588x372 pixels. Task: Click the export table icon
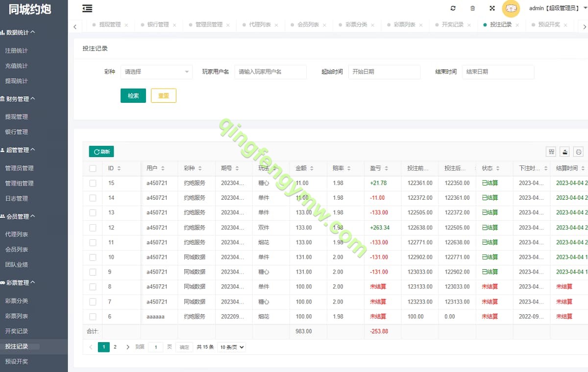565,152
